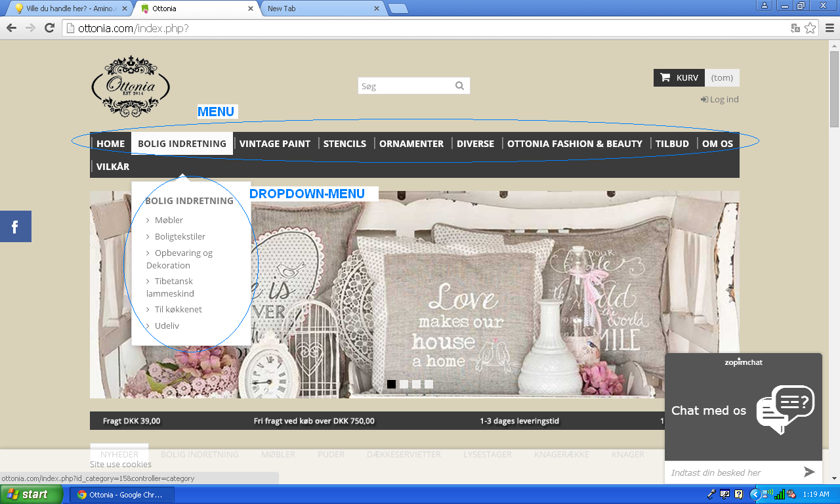Reload the page with browser refresh icon

click(49, 28)
